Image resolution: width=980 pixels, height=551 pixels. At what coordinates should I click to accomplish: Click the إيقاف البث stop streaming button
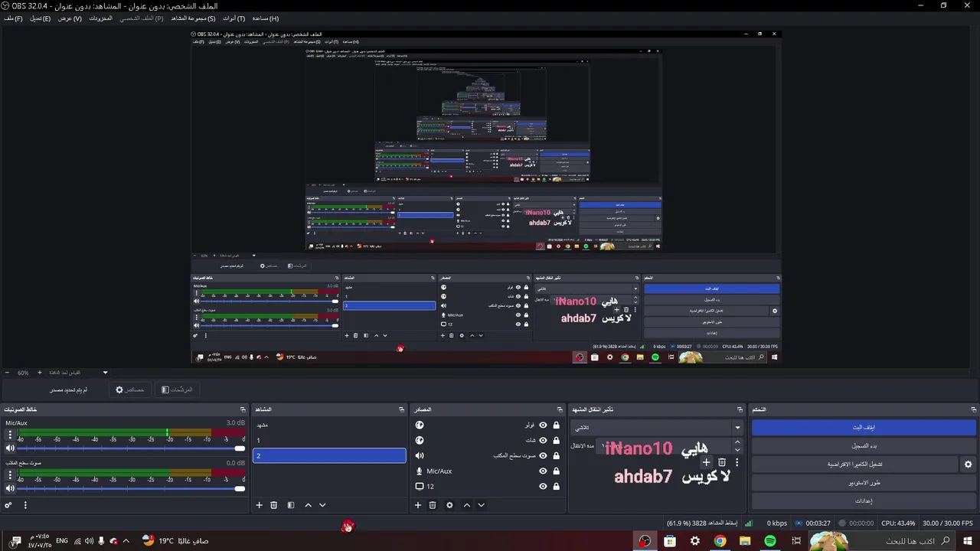pyautogui.click(x=864, y=428)
